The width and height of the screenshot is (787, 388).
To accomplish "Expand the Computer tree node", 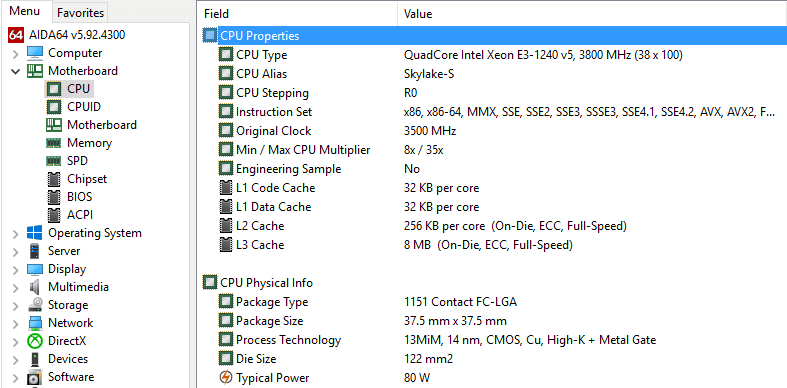I will (x=16, y=53).
